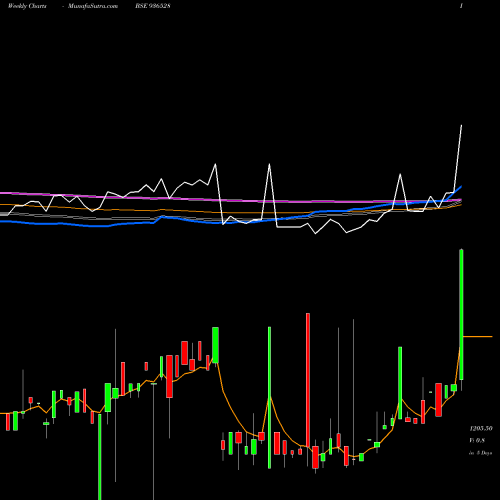Click the orange horizontal price level marker

(x=478, y=337)
